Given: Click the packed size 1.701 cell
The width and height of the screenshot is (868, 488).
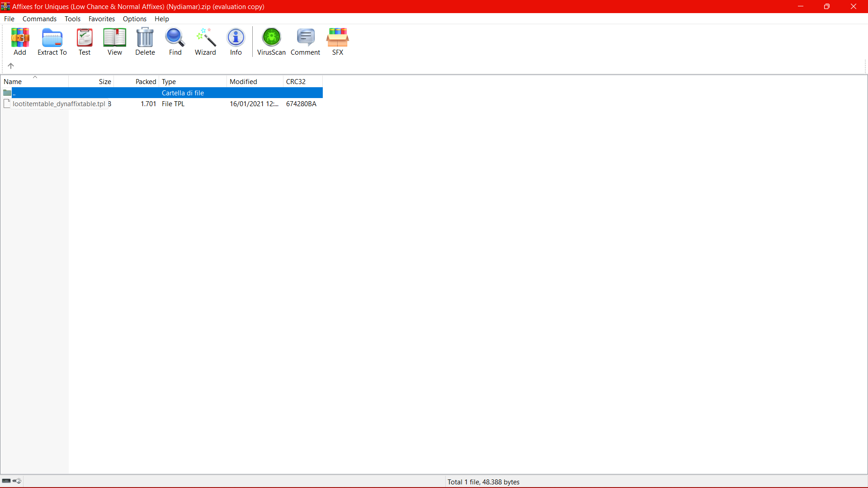Looking at the screenshot, I should coord(148,104).
